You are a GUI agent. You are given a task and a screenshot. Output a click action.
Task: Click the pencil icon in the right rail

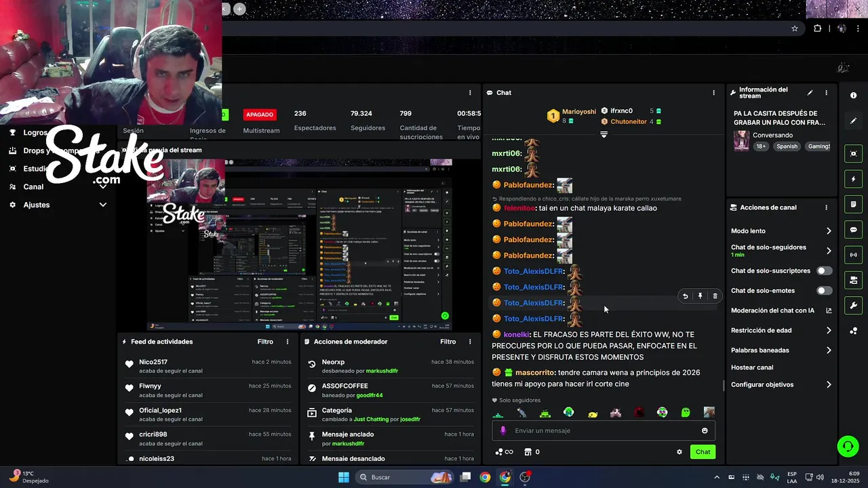(x=853, y=121)
